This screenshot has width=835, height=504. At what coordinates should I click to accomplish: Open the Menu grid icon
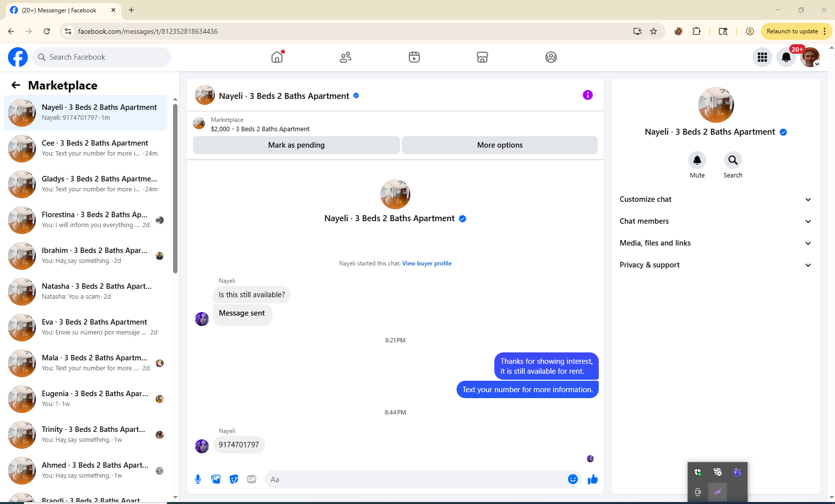pos(762,57)
